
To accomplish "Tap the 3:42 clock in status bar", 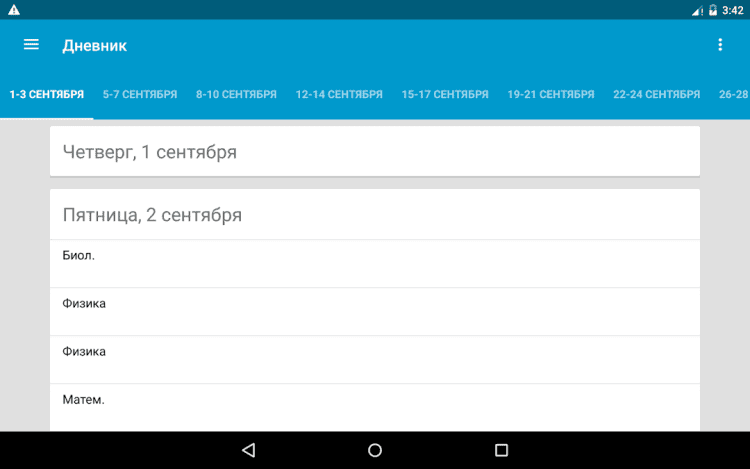I will click(x=733, y=11).
